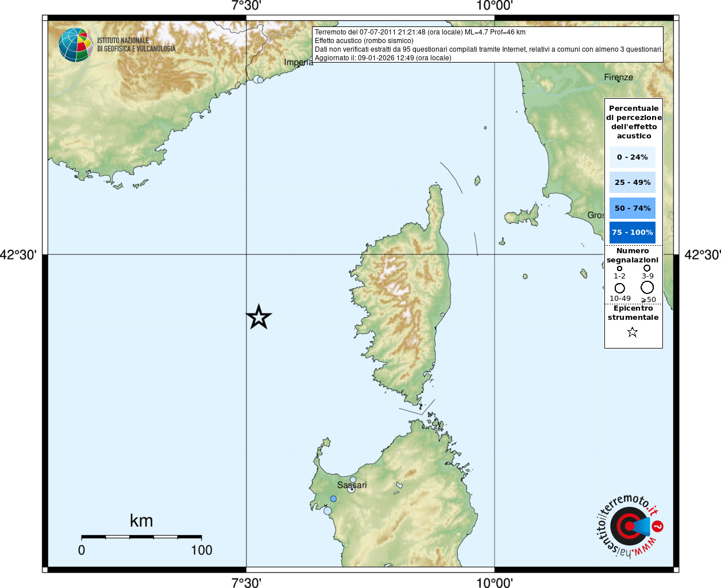The height and width of the screenshot is (588, 721).
Task: Click the 50 - 74% legend swatch
Action: 632,208
